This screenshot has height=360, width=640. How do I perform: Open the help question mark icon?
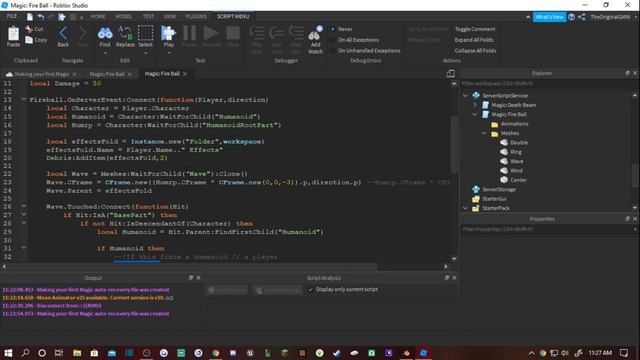[571, 17]
